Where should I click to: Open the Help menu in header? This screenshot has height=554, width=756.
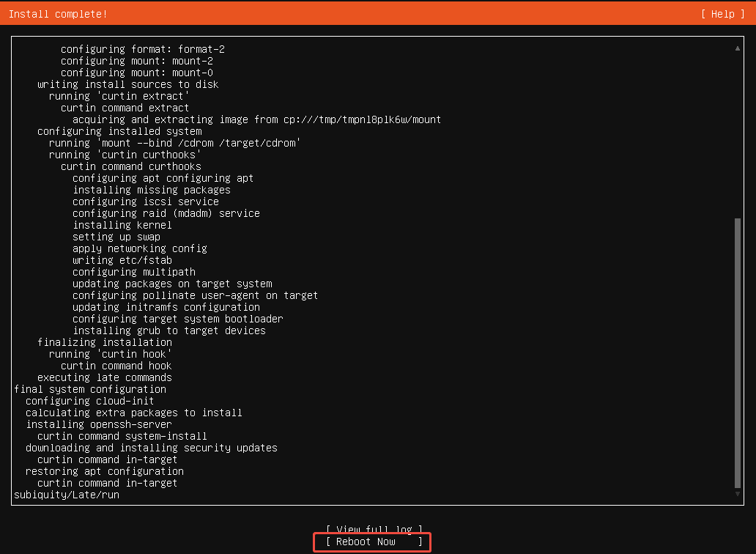pos(723,14)
